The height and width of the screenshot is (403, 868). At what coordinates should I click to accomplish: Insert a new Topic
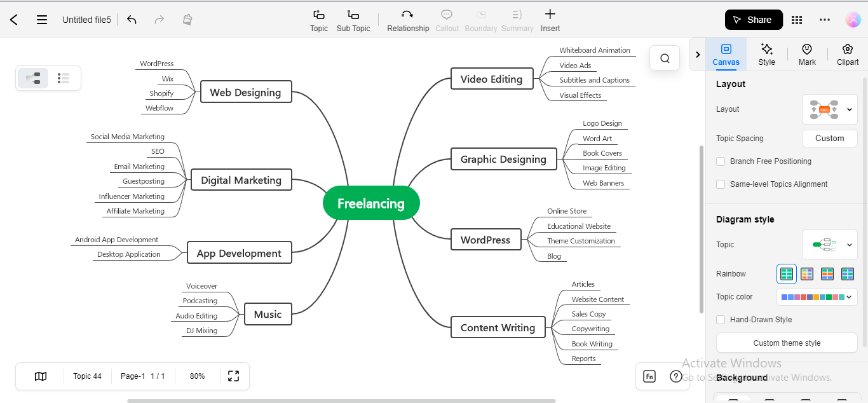tap(318, 19)
